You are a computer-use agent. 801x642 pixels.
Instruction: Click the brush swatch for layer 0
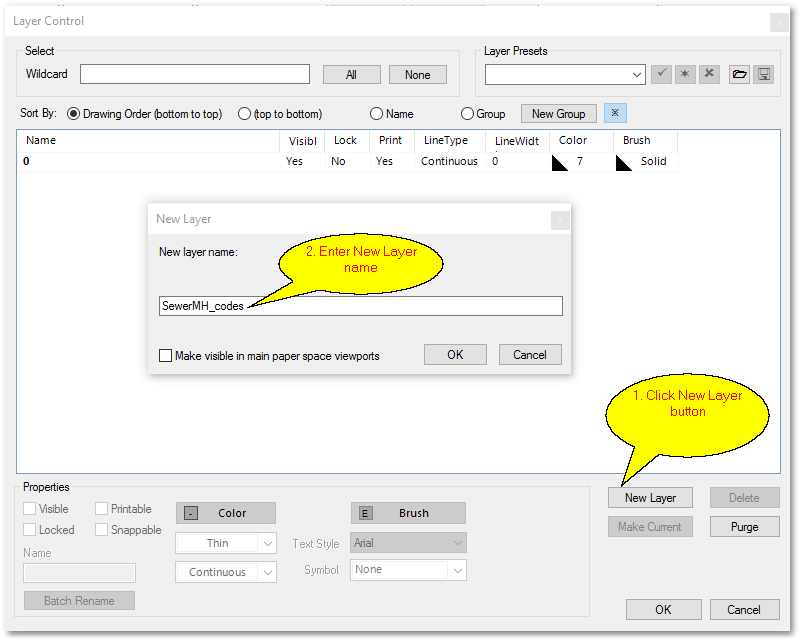click(624, 163)
